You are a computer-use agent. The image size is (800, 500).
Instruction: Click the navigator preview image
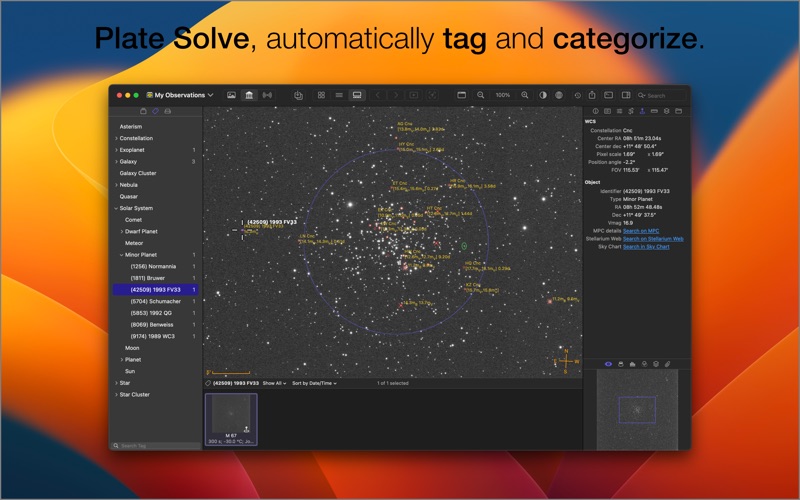(x=637, y=410)
